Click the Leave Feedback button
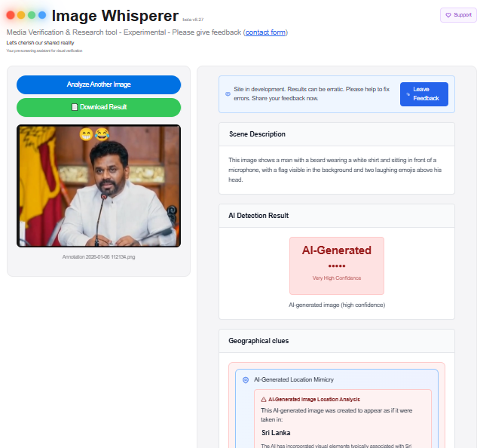 pos(423,94)
